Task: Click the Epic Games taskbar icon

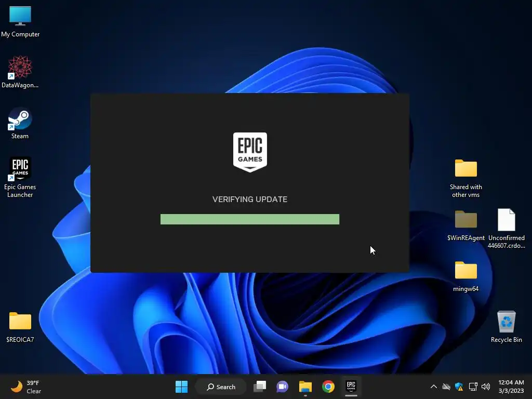Action: click(x=351, y=387)
